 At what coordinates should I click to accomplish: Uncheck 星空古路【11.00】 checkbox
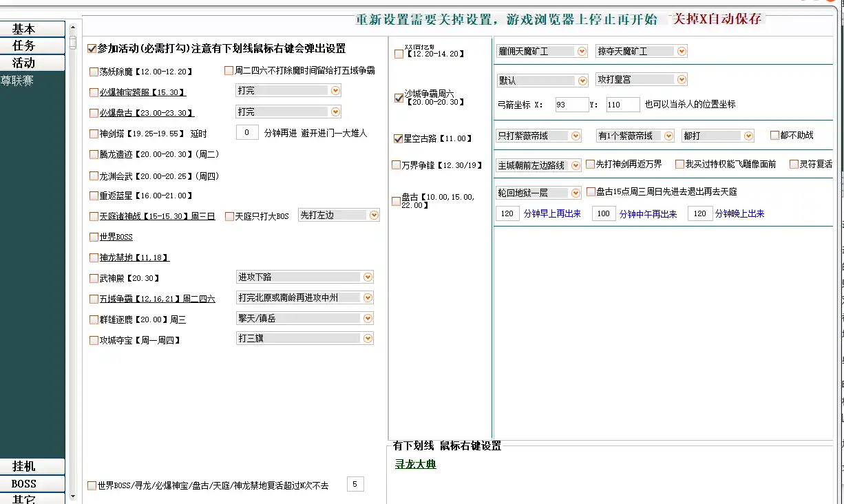tap(398, 138)
